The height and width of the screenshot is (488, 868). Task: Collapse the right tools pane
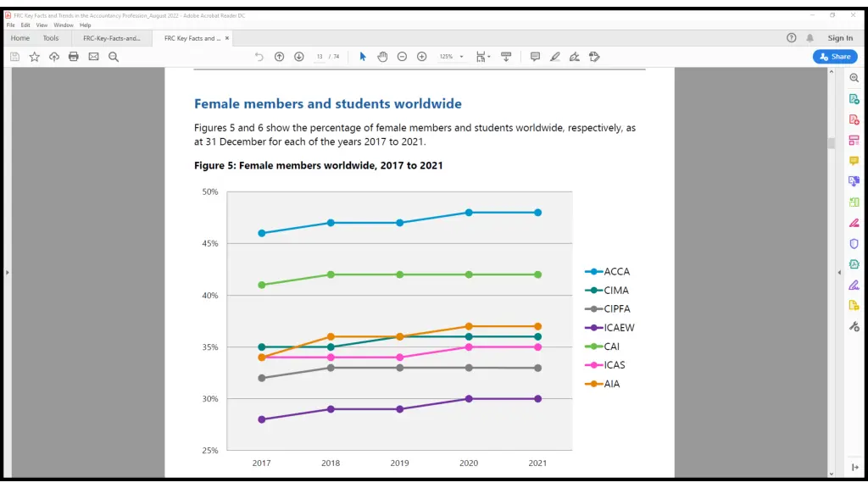pyautogui.click(x=839, y=272)
